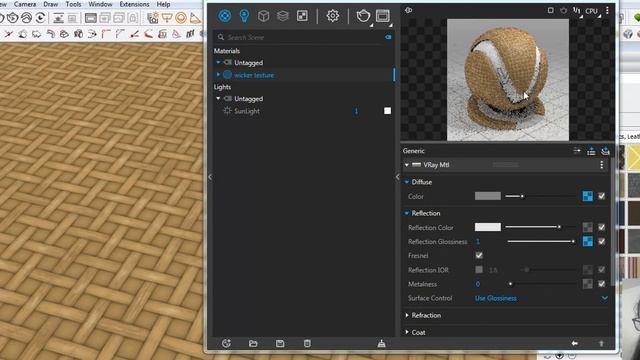Screen dimensions: 640x360
Task: Click the small teapot preview render icon
Action: 563,10
